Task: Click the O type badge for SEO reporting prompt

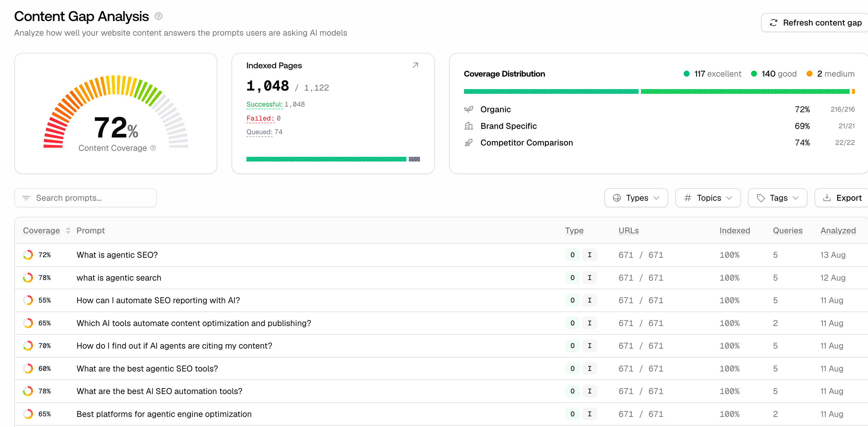Action: click(x=573, y=300)
